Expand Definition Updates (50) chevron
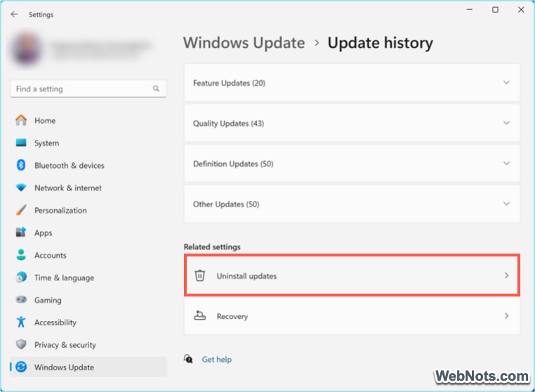The image size is (535, 392). pos(506,164)
